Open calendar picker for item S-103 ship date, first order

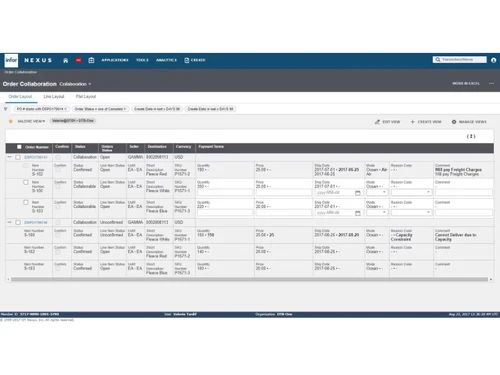[358, 213]
